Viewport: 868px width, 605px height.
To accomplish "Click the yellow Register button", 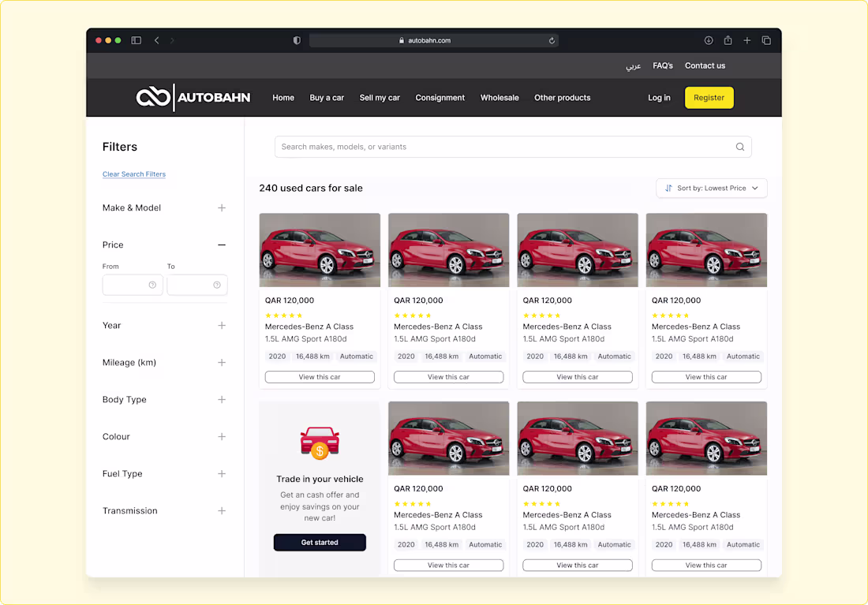I will (709, 97).
